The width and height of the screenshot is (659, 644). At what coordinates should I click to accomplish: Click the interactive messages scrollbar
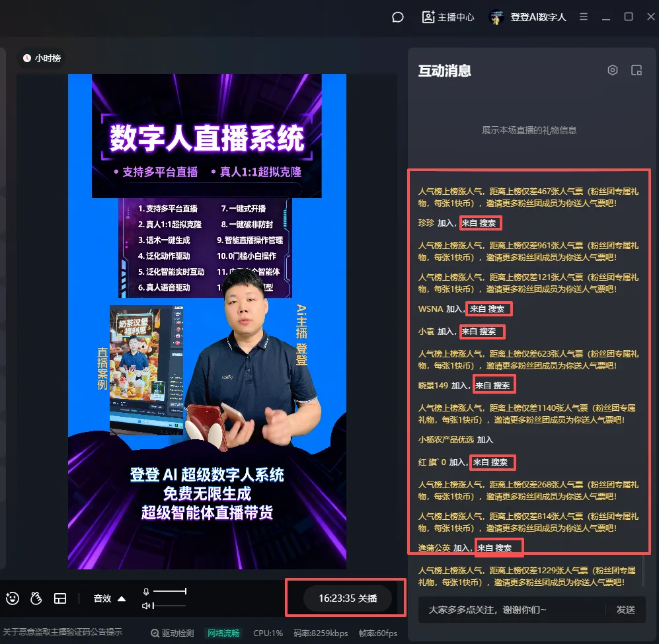[x=643, y=571]
